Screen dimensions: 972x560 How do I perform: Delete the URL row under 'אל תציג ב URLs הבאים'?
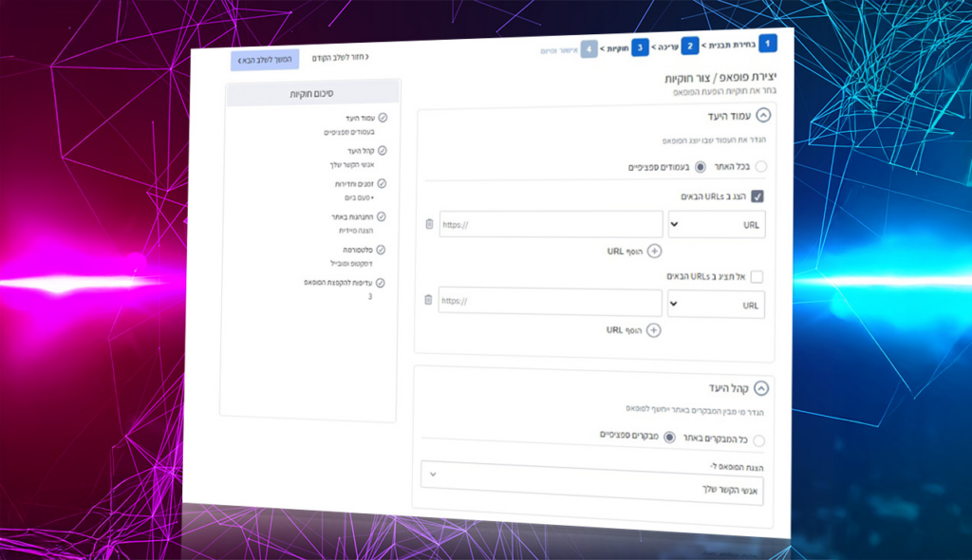pos(428,300)
